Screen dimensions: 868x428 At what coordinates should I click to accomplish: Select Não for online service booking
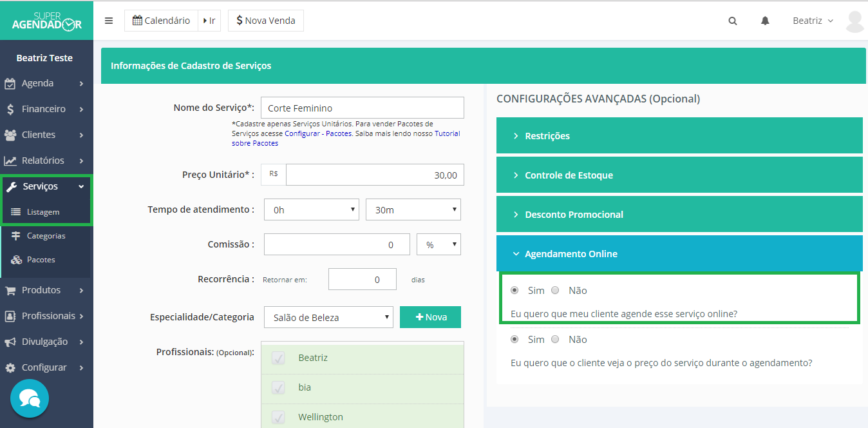pyautogui.click(x=556, y=290)
